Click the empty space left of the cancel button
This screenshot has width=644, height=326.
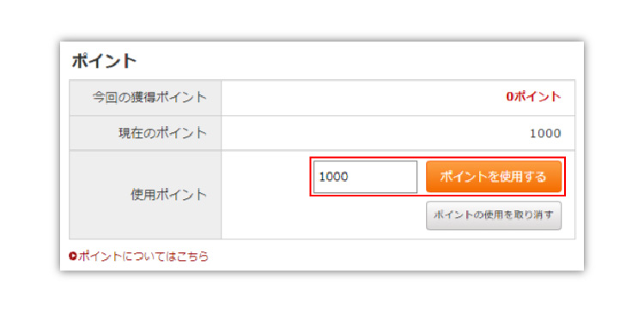pyautogui.click(x=325, y=215)
